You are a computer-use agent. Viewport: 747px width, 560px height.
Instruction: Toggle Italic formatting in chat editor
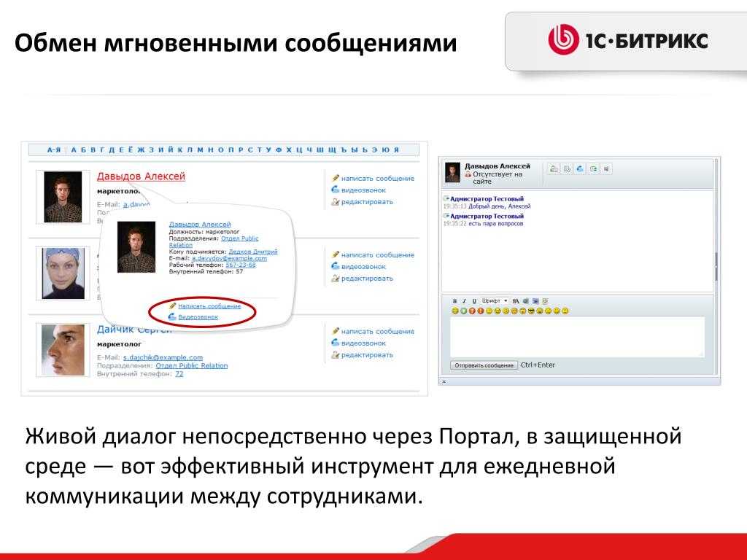coord(464,301)
